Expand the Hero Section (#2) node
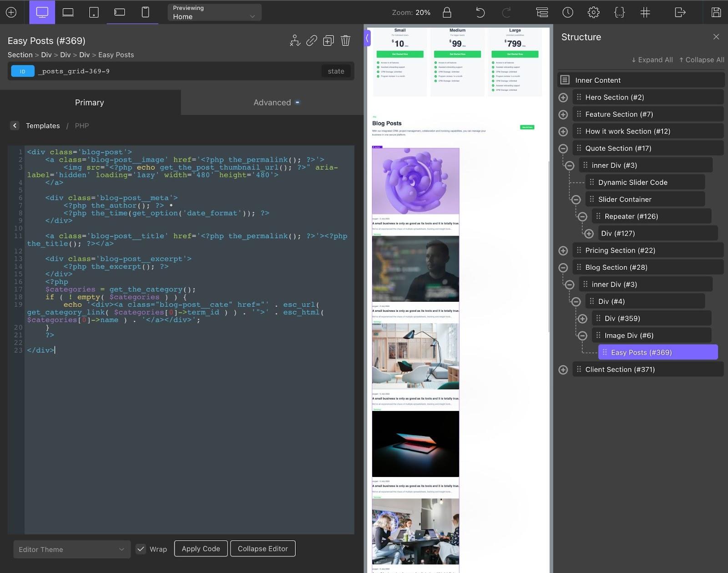This screenshot has height=573, width=728. [x=563, y=97]
